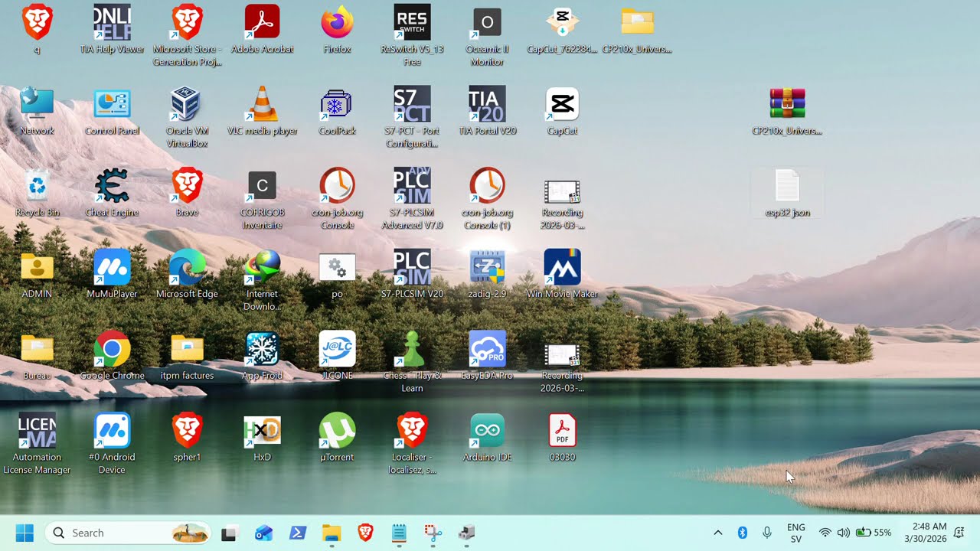Select the 03030 PDF file
The width and height of the screenshot is (980, 551).
pos(562,438)
